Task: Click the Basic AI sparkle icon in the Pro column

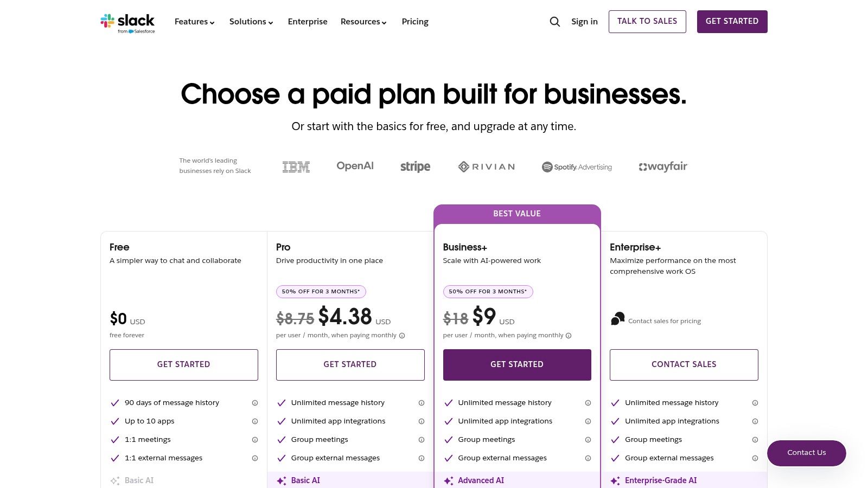Action: pyautogui.click(x=281, y=480)
